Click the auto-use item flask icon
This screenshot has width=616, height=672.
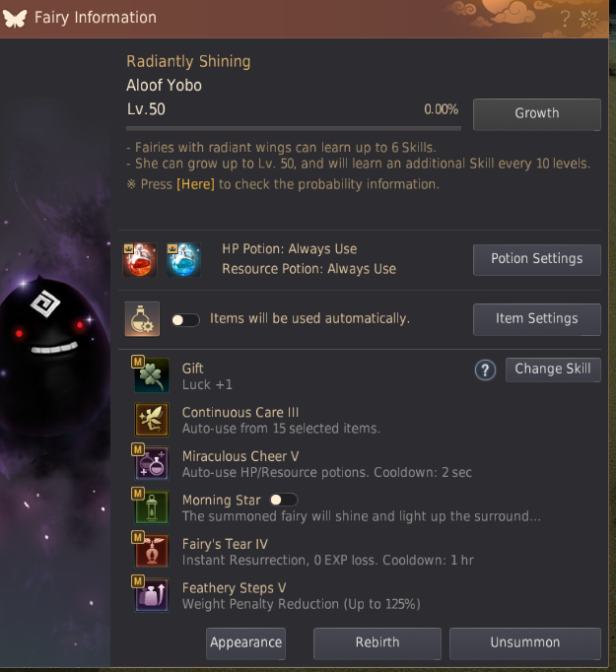pyautogui.click(x=142, y=319)
